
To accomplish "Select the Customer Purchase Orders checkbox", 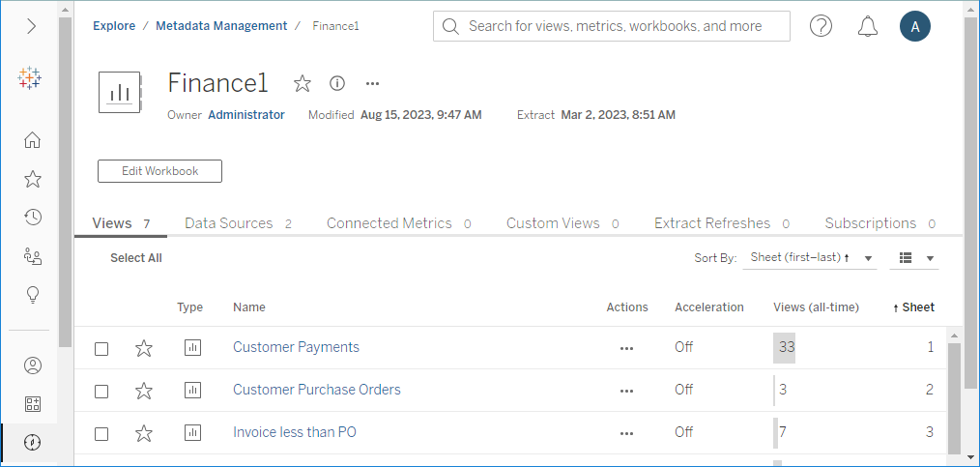I will click(101, 391).
